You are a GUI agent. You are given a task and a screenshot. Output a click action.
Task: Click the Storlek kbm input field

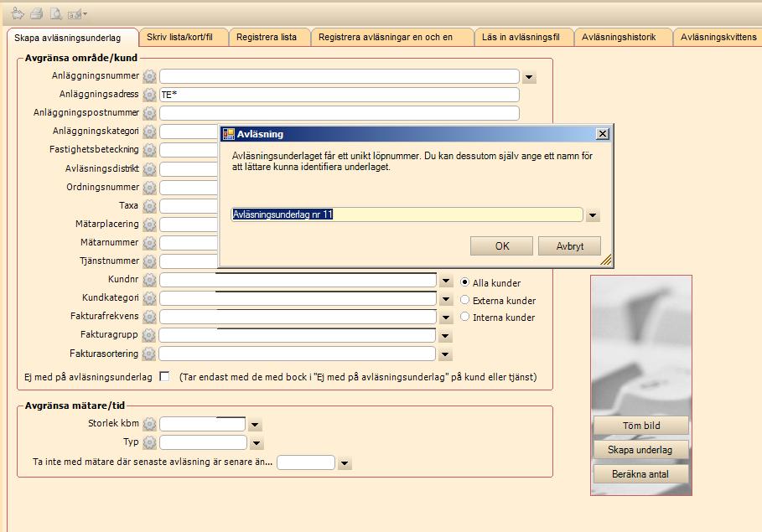[x=203, y=424]
